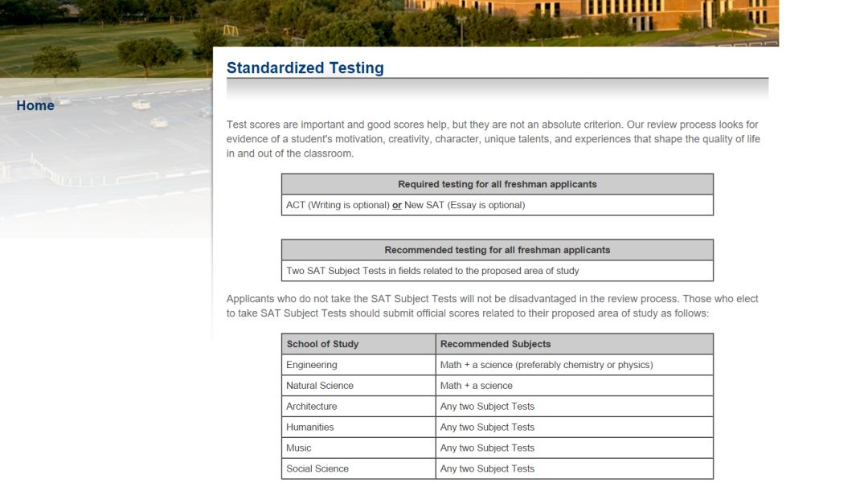Open the Home navigation link
The image size is (868, 495).
[x=35, y=106]
